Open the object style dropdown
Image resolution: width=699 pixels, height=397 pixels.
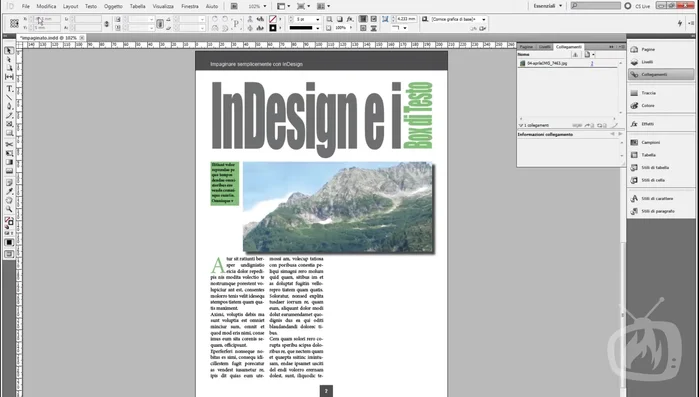click(484, 19)
